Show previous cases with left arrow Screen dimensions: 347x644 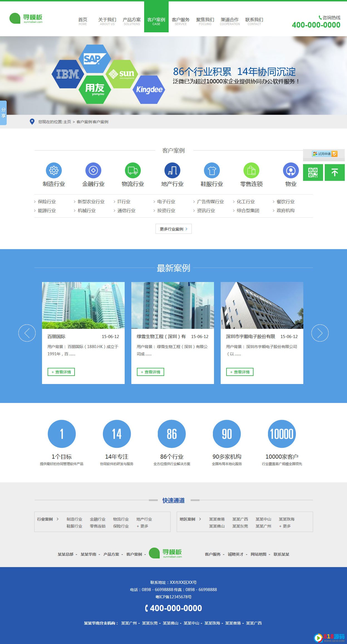coord(27,333)
